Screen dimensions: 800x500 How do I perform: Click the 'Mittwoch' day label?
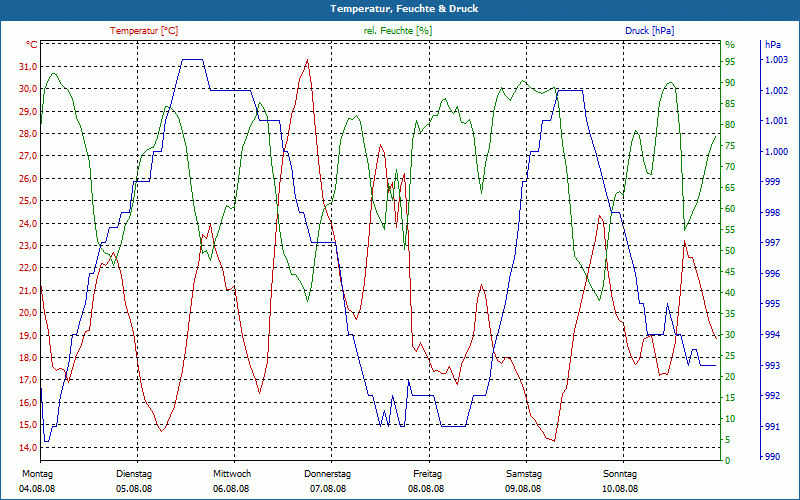232,474
